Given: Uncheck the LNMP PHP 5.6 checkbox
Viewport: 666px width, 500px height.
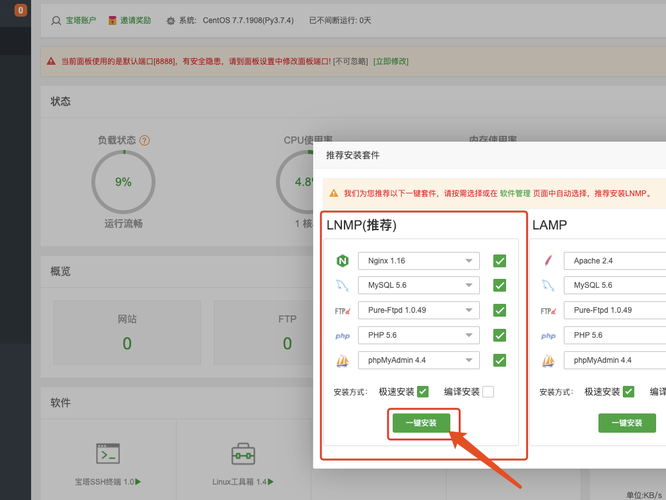Looking at the screenshot, I should [x=500, y=336].
